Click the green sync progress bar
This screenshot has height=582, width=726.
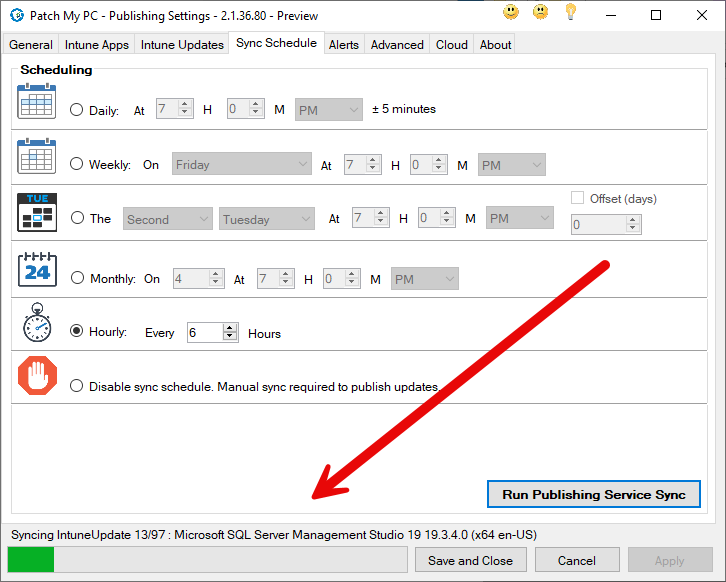tap(207, 559)
